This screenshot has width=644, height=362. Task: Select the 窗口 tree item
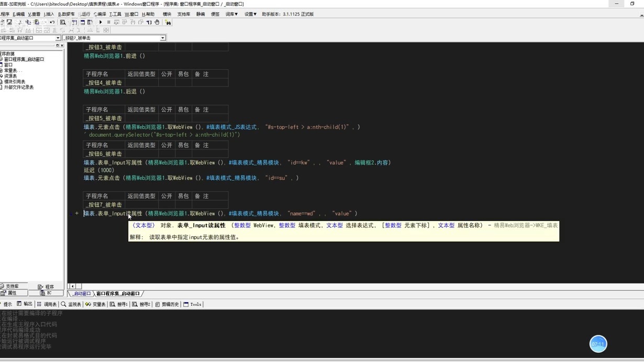click(x=8, y=65)
